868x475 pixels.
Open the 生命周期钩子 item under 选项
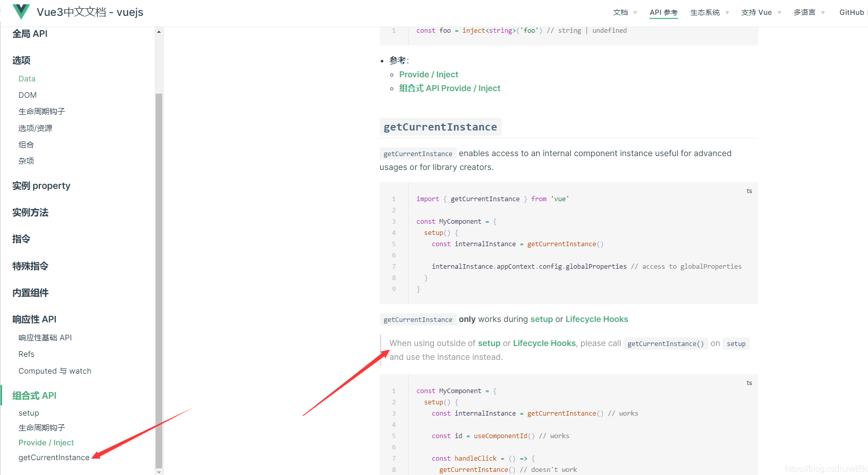click(41, 112)
